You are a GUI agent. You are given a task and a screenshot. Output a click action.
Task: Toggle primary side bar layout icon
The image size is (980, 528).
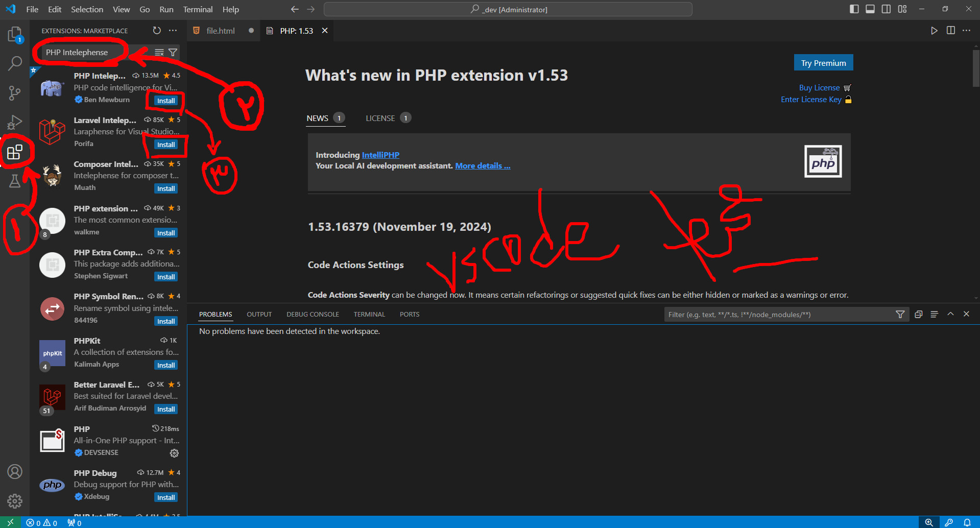coord(854,9)
